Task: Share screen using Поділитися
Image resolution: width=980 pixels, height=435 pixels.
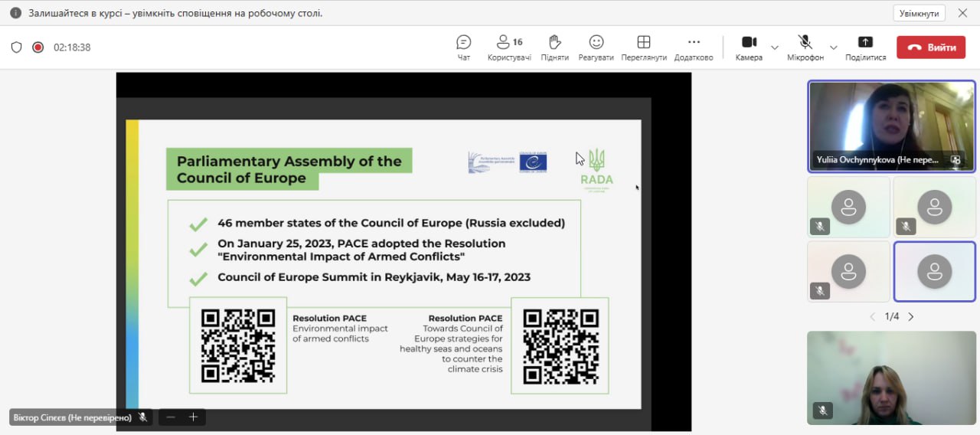Action: pos(865,47)
